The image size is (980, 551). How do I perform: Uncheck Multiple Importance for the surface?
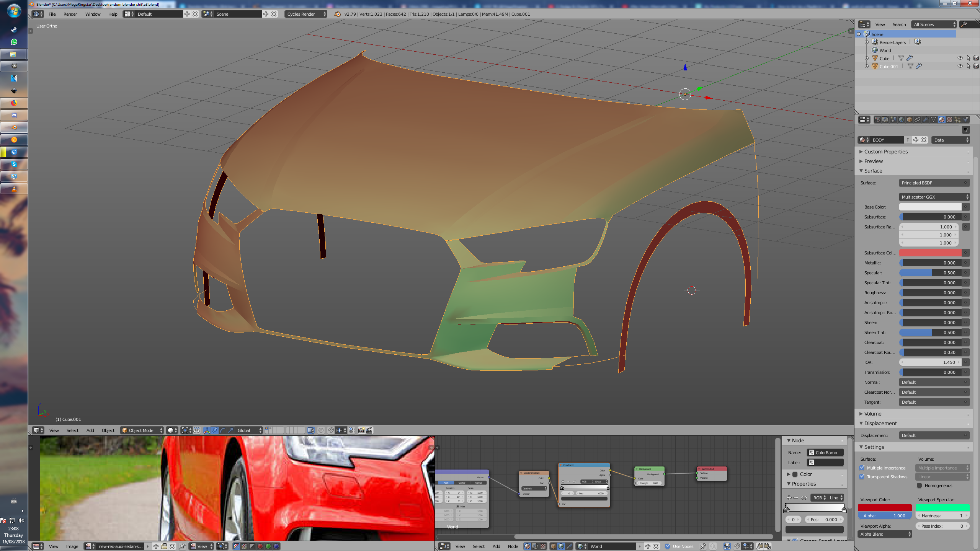tap(862, 468)
